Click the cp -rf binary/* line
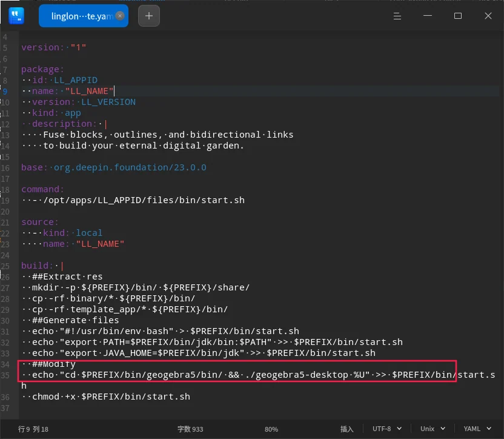 click(108, 299)
